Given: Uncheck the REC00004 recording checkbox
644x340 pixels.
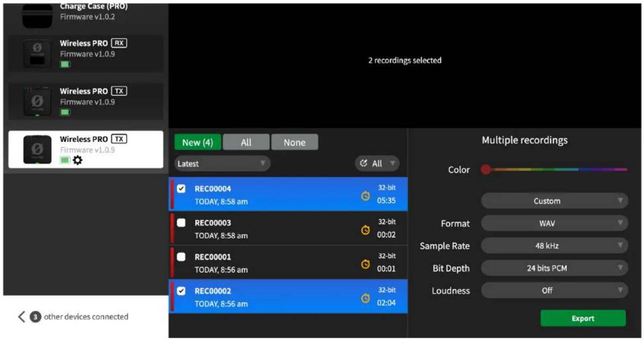Looking at the screenshot, I should pyautogui.click(x=181, y=189).
